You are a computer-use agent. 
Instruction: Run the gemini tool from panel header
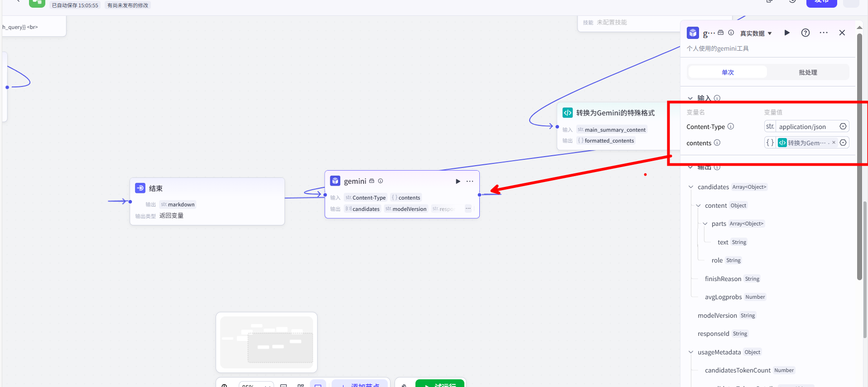(x=787, y=33)
